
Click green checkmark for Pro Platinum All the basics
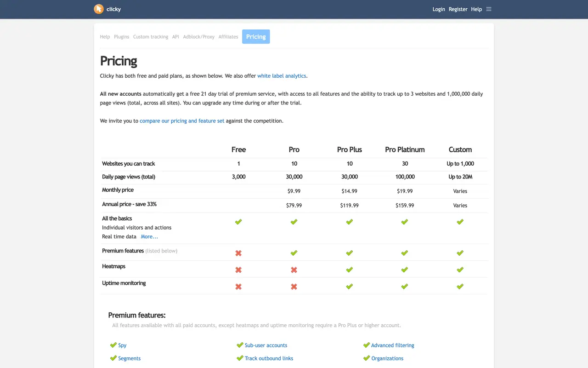(405, 222)
